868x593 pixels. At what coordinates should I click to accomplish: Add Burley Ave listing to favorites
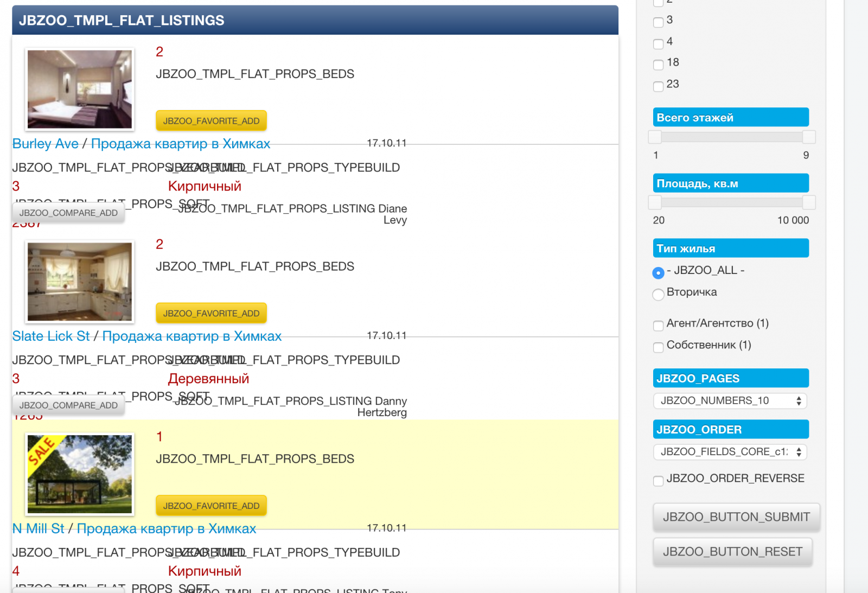211,121
